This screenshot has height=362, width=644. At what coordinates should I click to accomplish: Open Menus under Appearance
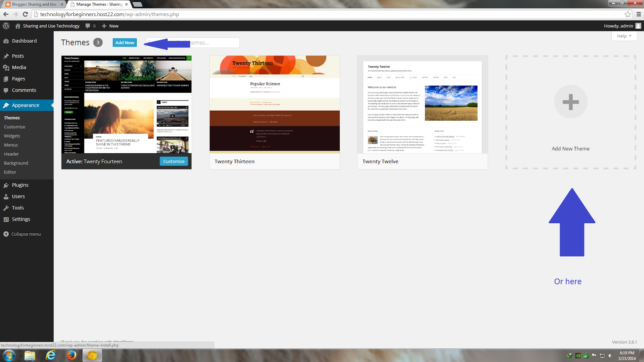11,145
